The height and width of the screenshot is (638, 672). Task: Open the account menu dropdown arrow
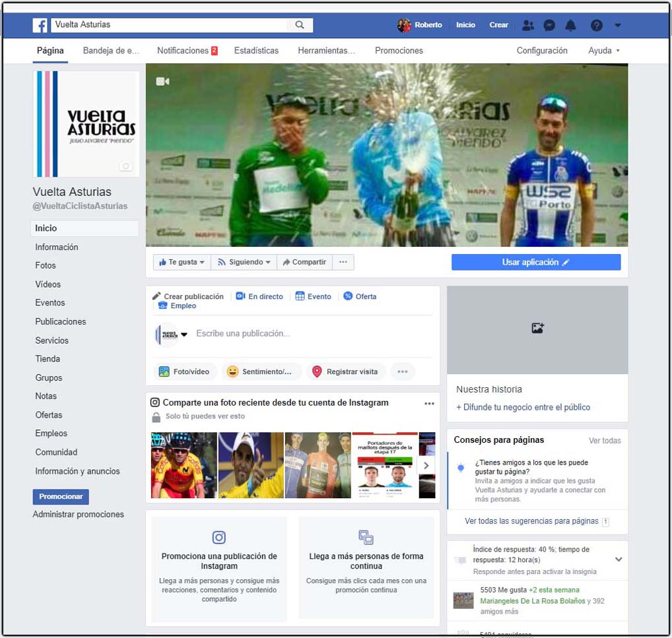tap(618, 25)
